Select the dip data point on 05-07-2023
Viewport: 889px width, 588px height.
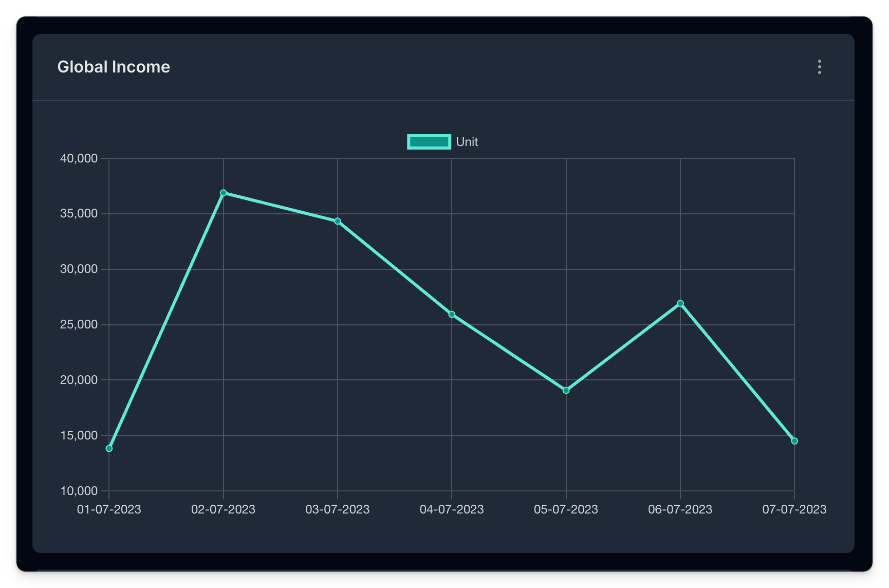pos(566,391)
